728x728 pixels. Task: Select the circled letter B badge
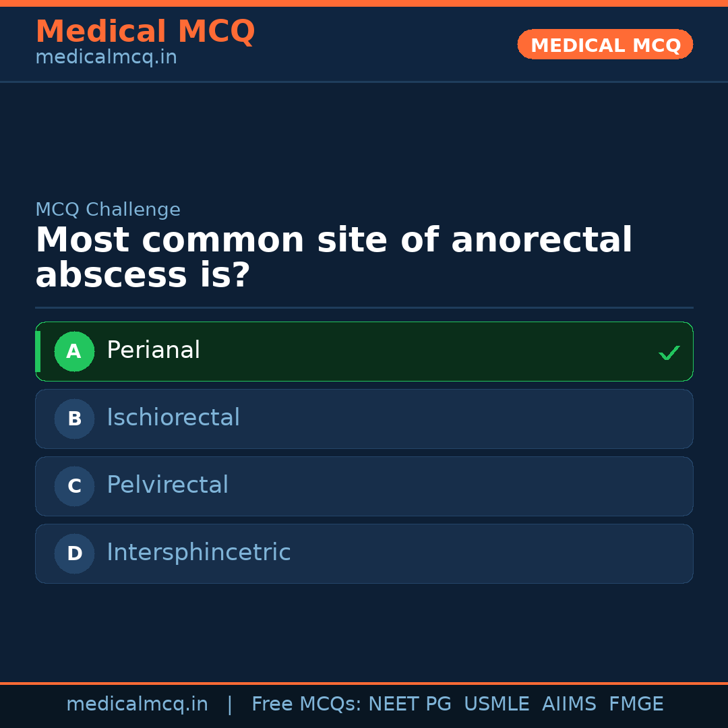(74, 419)
